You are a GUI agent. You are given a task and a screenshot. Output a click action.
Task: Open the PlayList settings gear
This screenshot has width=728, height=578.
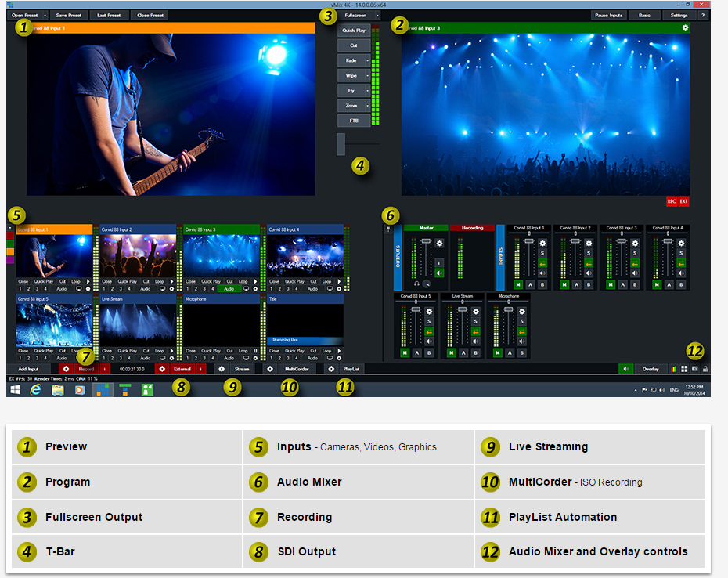pyautogui.click(x=331, y=369)
